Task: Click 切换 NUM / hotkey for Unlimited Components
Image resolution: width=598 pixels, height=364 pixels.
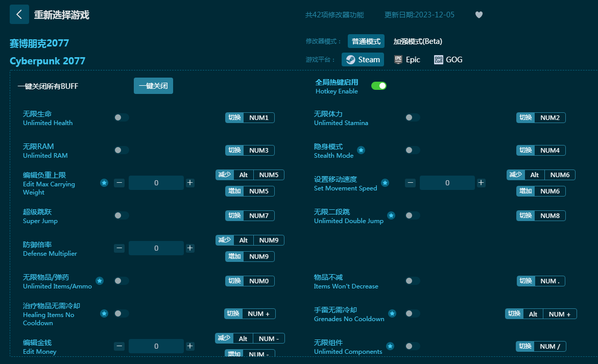Action: (541, 347)
